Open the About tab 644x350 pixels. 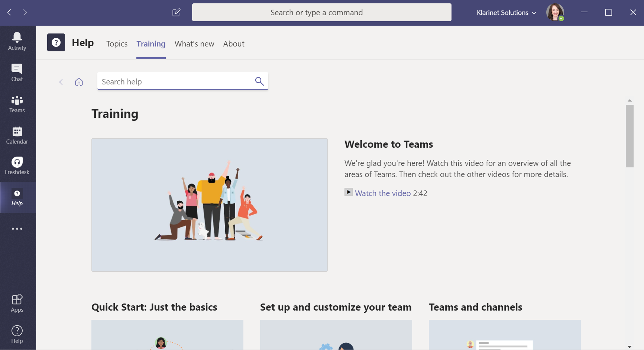(234, 44)
